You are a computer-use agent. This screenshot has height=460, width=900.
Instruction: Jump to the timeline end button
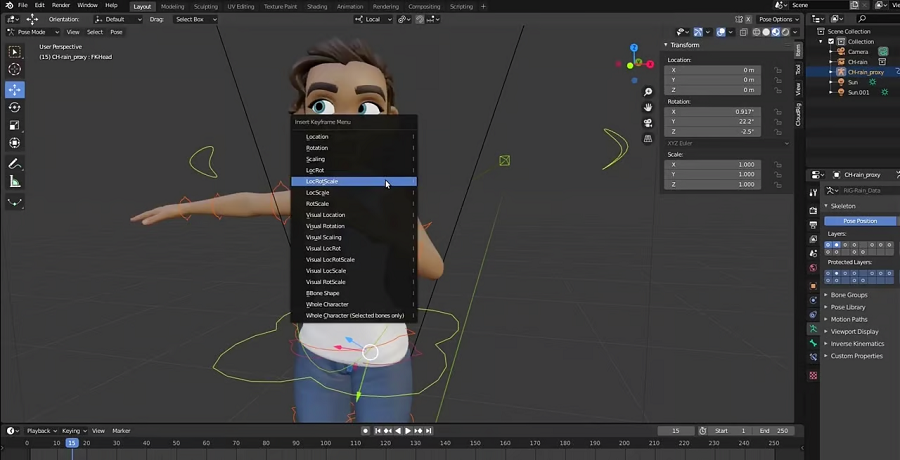[429, 431]
